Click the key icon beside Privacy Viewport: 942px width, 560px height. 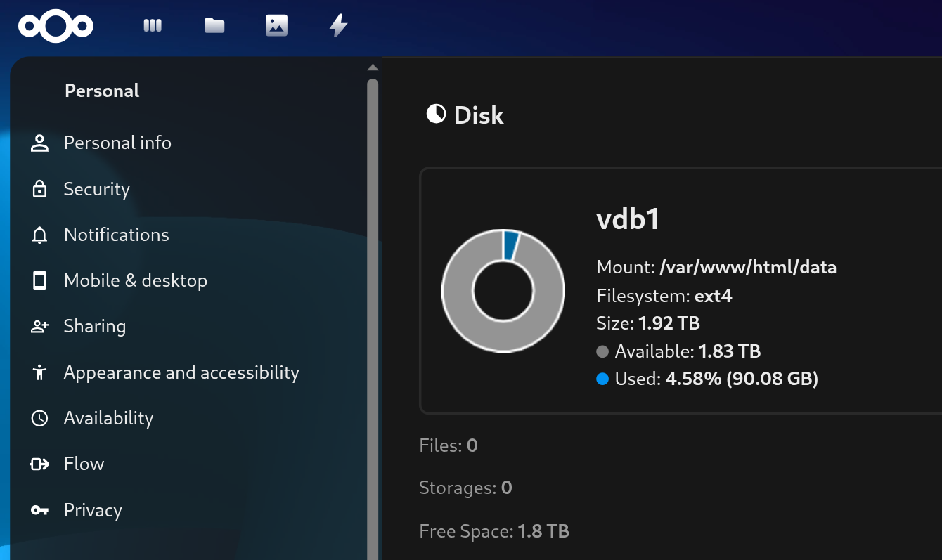click(x=39, y=510)
